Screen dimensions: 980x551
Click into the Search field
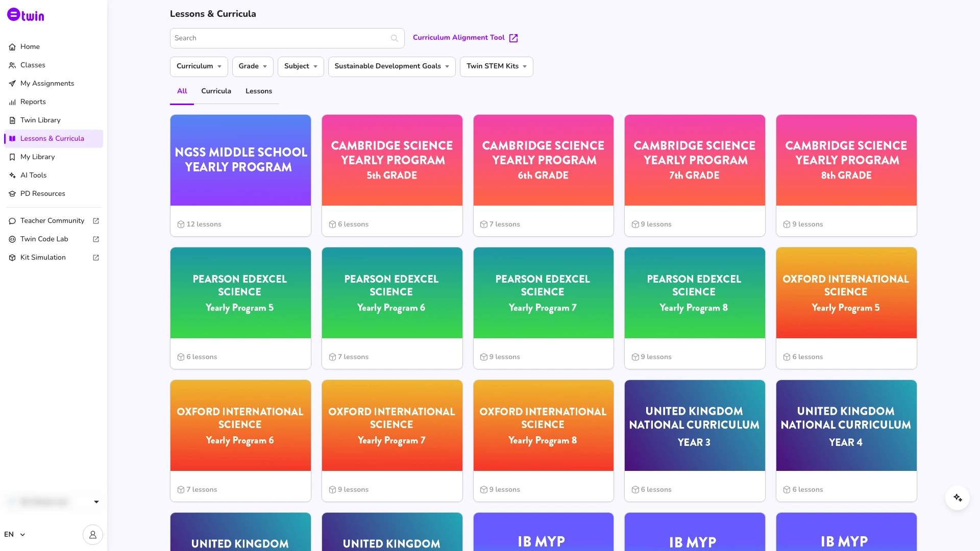coord(287,38)
